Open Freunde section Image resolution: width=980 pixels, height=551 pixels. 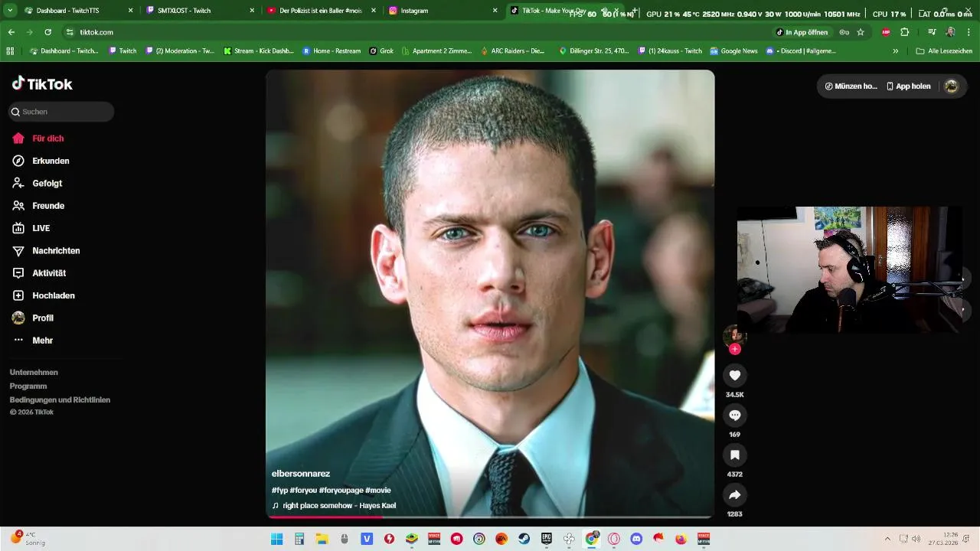click(x=38, y=206)
